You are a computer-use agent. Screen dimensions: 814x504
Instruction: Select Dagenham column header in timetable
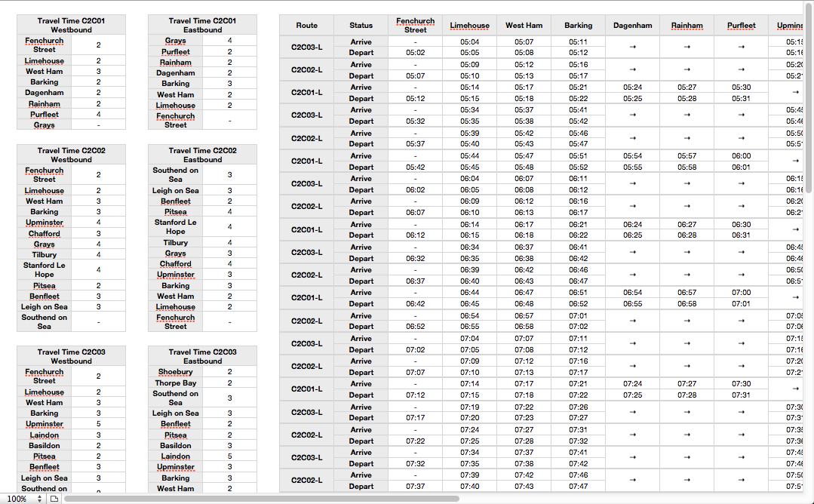tap(632, 26)
